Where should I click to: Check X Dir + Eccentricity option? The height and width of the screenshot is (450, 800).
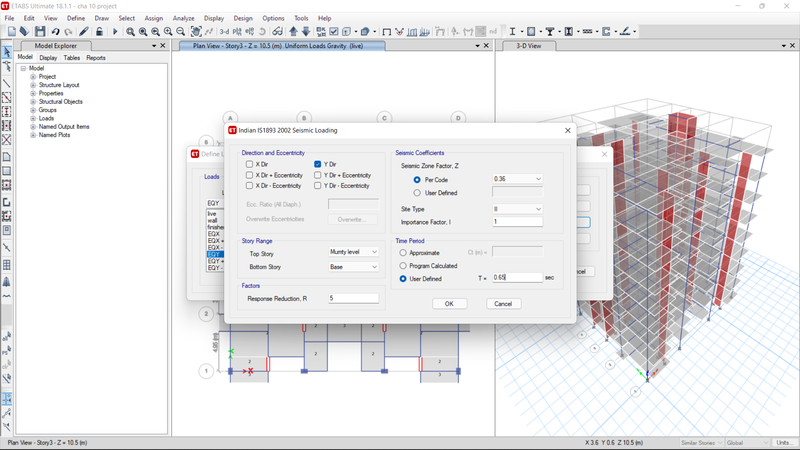click(x=249, y=175)
